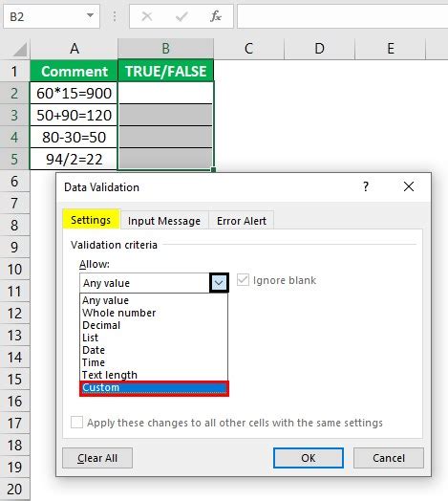The height and width of the screenshot is (501, 448).
Task: Close the Data Validation dialog
Action: tap(409, 186)
